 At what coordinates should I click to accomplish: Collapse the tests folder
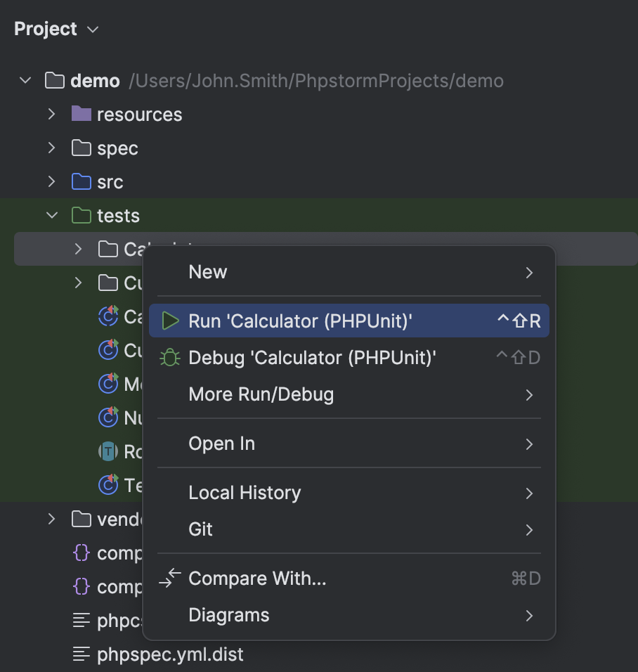[51, 216]
